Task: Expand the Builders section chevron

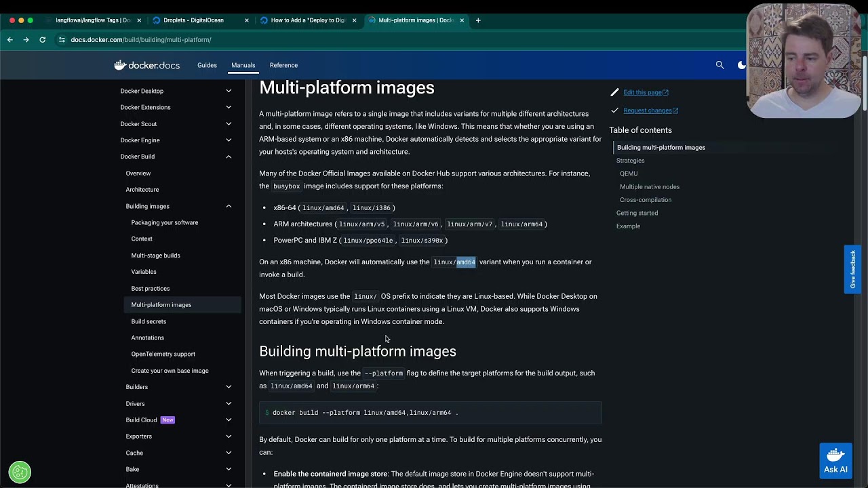Action: [x=229, y=387]
